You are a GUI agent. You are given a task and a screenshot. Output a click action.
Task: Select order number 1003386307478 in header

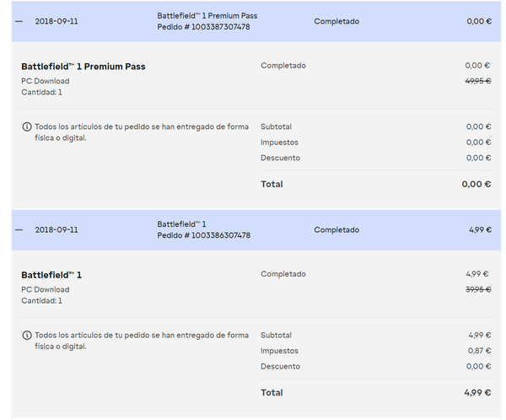click(203, 235)
